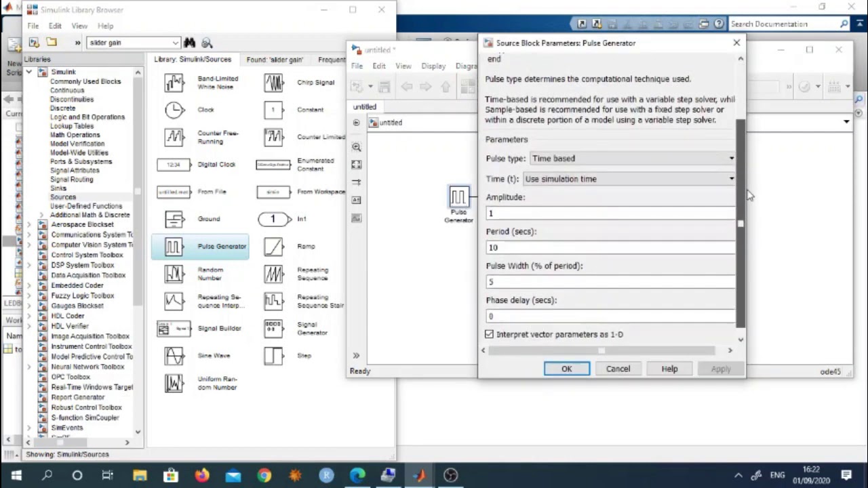Image resolution: width=868 pixels, height=488 pixels.
Task: Open Firefox from the taskbar
Action: click(x=202, y=475)
